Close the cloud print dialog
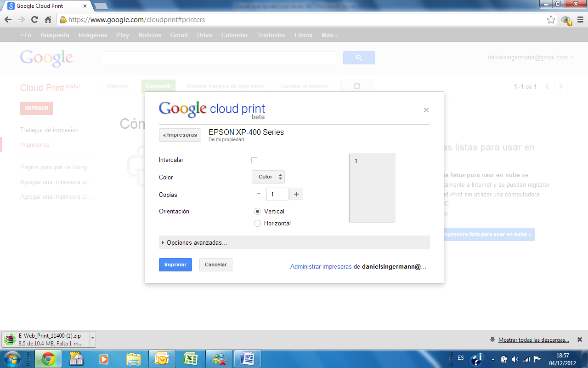This screenshot has width=588, height=368. [426, 110]
